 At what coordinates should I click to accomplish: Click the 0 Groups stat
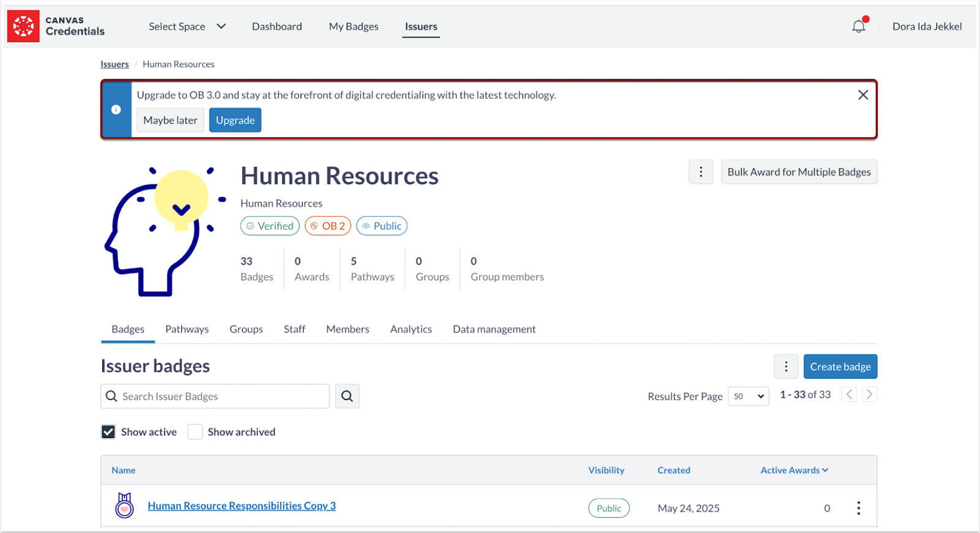click(432, 269)
